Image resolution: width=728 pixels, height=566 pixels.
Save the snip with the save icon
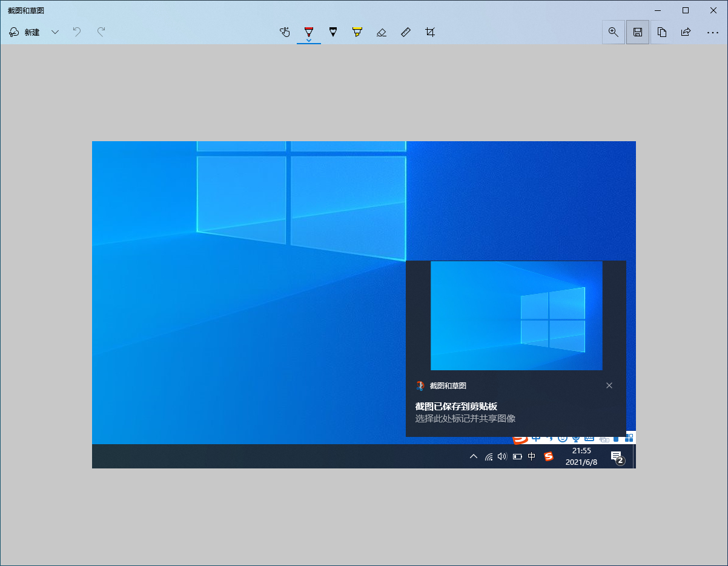tap(637, 32)
